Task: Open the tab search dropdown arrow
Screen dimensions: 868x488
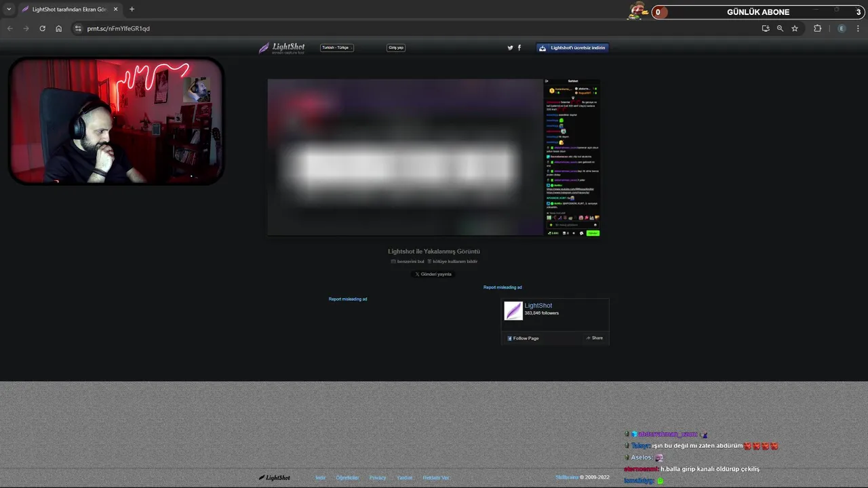Action: [x=9, y=9]
